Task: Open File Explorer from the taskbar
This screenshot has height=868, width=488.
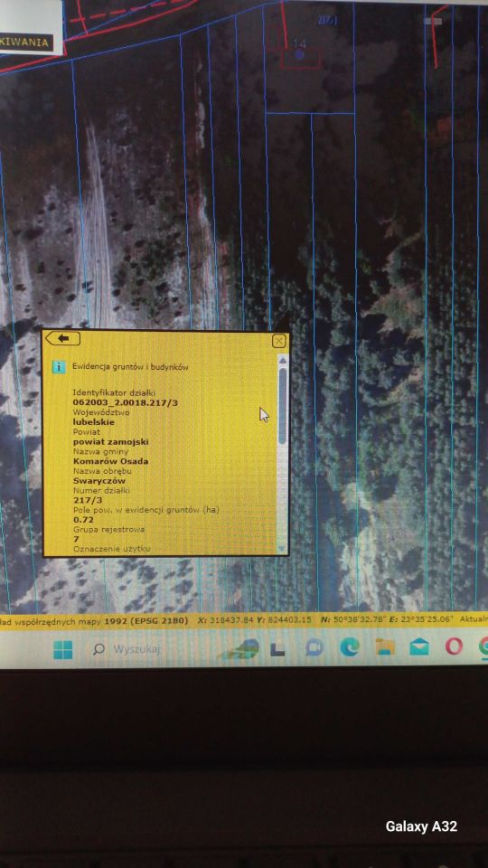Action: (385, 646)
